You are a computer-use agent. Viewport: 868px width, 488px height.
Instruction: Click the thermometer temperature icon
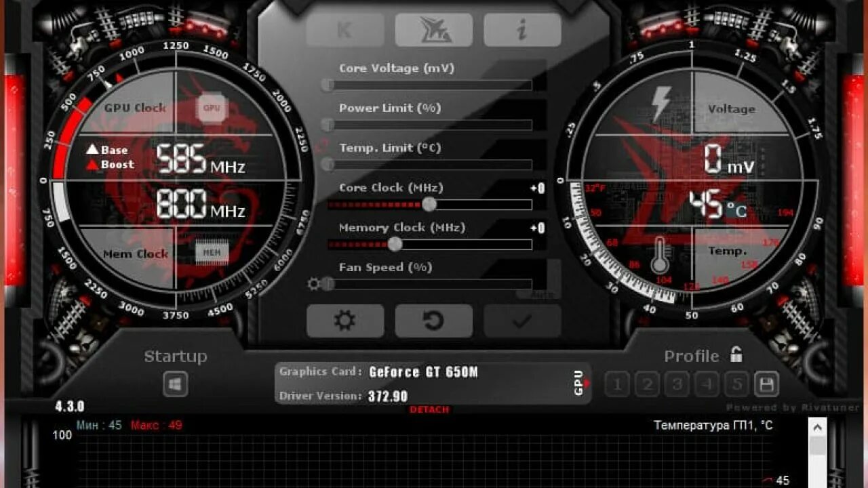(660, 255)
